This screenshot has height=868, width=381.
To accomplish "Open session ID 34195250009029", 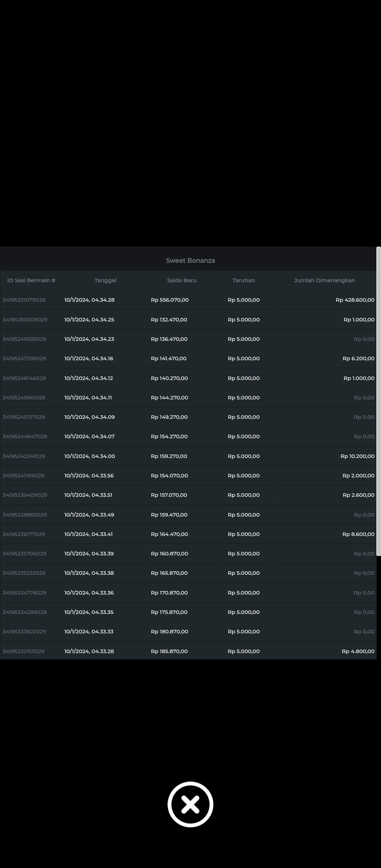I will 25,320.
